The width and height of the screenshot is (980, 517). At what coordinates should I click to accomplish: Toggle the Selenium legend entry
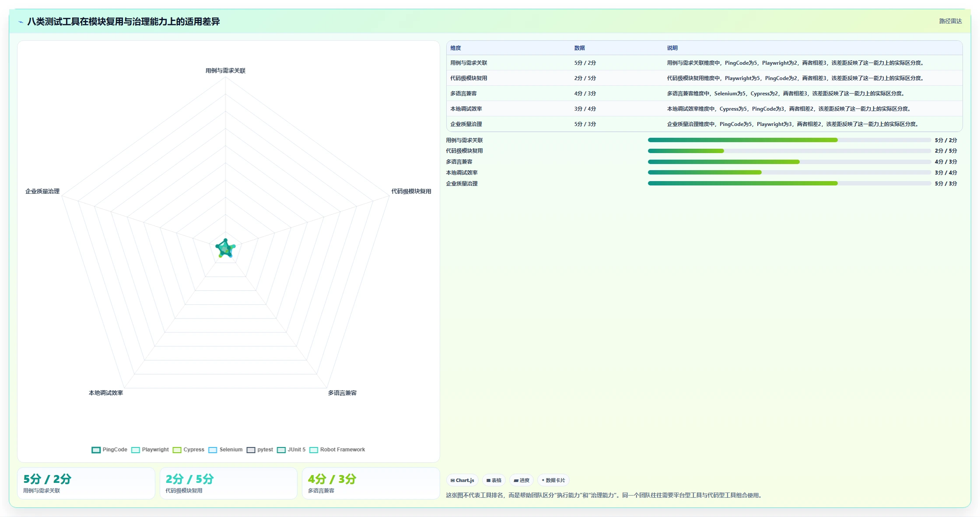[x=225, y=450]
